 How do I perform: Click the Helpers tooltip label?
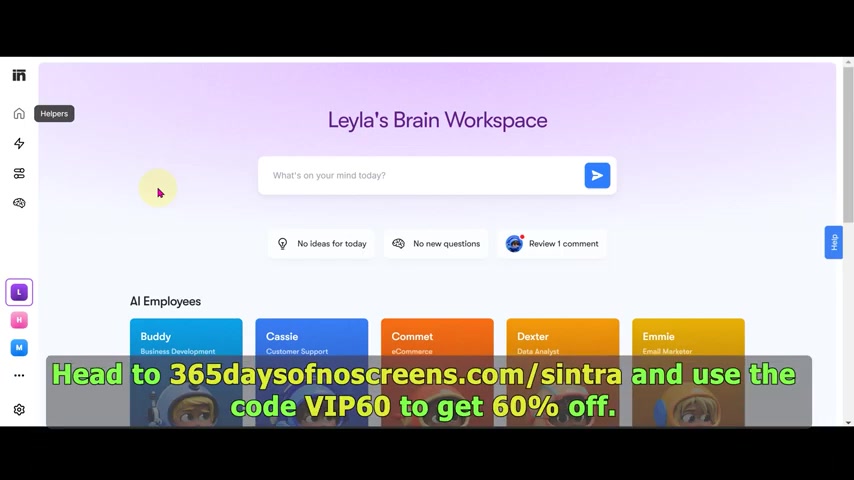54,113
